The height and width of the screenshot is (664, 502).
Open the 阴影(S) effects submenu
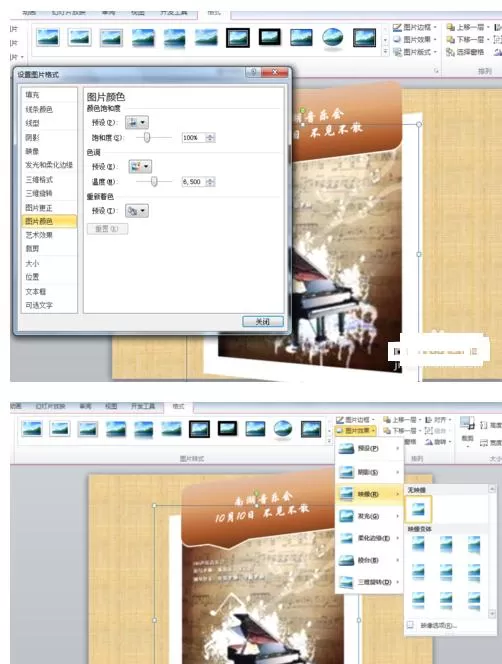369,472
